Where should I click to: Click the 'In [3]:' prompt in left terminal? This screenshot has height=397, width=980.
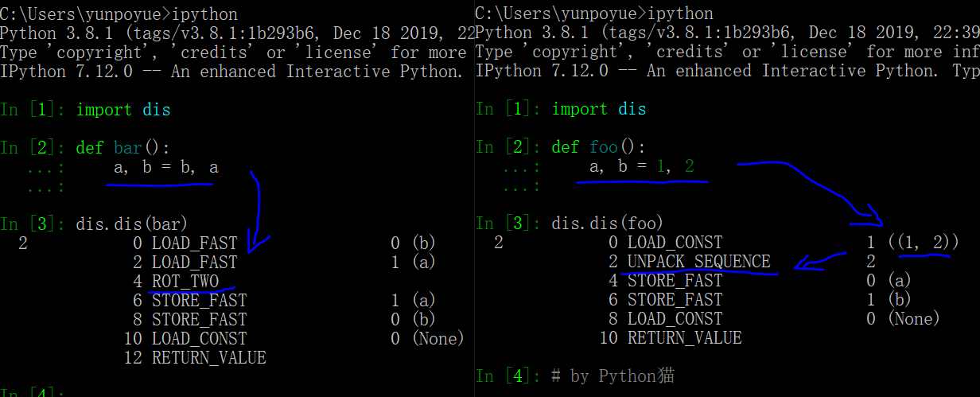point(33,224)
